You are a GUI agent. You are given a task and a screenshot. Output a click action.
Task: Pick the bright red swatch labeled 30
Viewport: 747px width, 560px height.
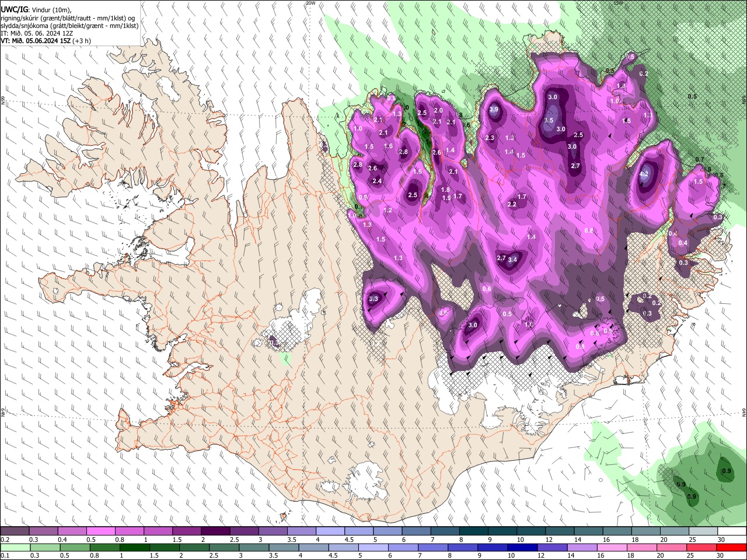pos(731,547)
